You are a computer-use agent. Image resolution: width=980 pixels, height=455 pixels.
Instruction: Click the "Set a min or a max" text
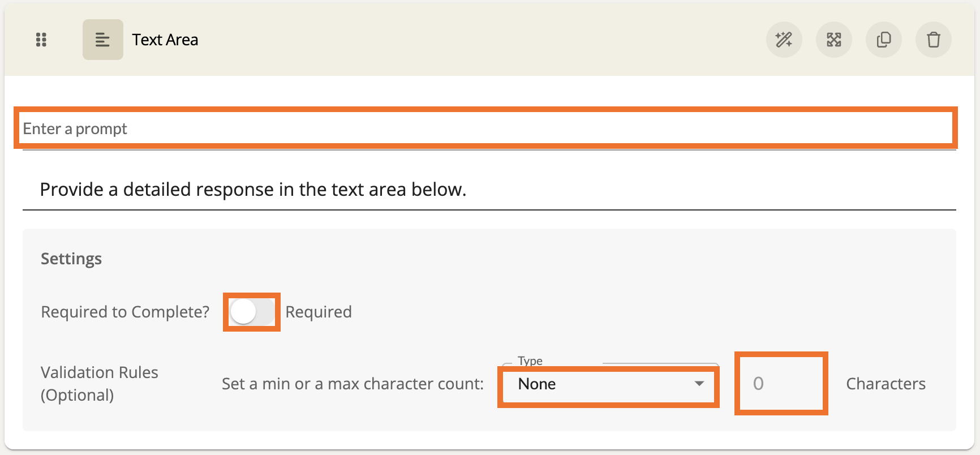point(353,384)
